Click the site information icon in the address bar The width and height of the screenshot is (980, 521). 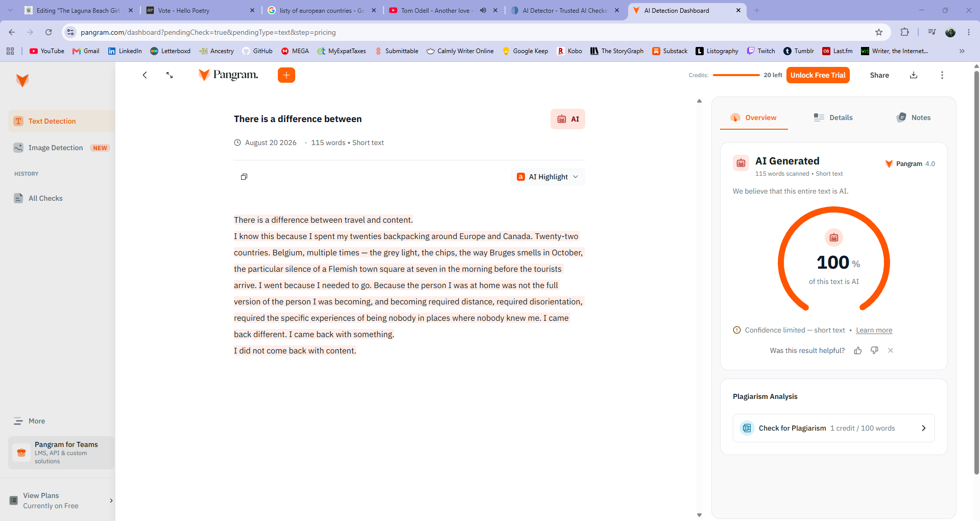pyautogui.click(x=70, y=32)
